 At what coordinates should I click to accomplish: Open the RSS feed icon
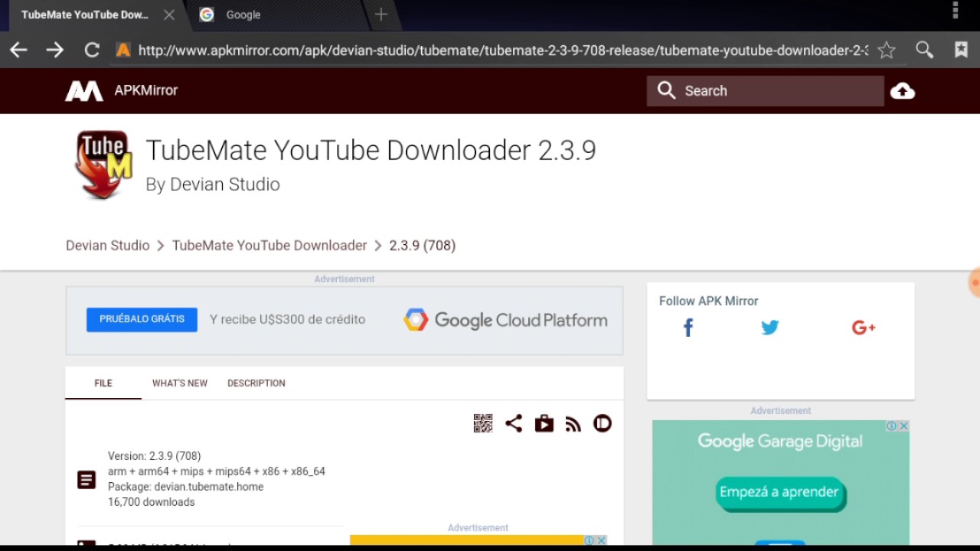click(x=573, y=424)
